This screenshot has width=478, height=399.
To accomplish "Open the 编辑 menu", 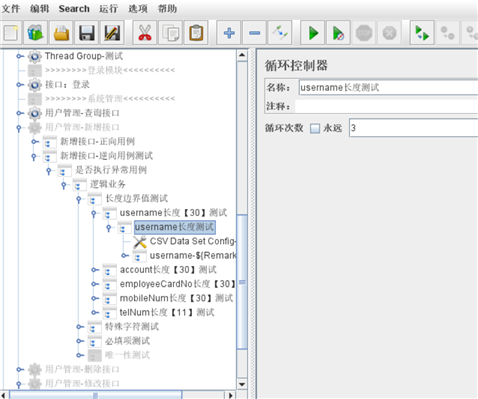I will [39, 9].
